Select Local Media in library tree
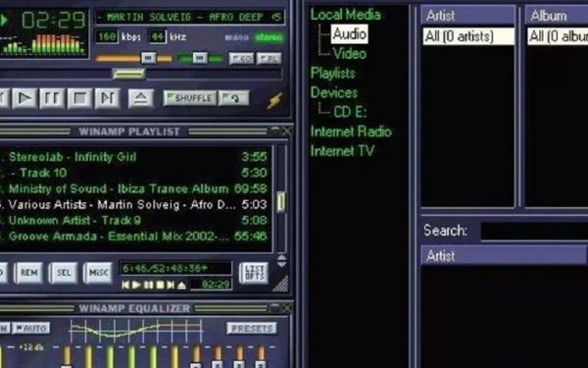 [345, 15]
